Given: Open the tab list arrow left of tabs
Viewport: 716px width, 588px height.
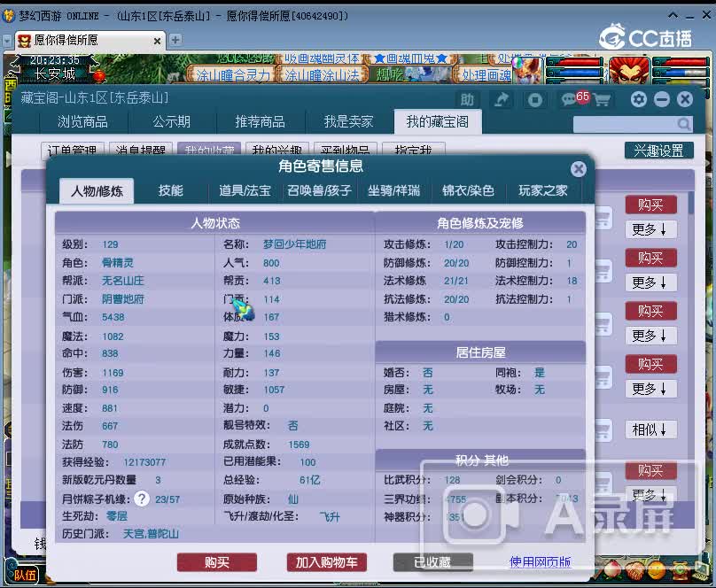Looking at the screenshot, I should (7, 41).
